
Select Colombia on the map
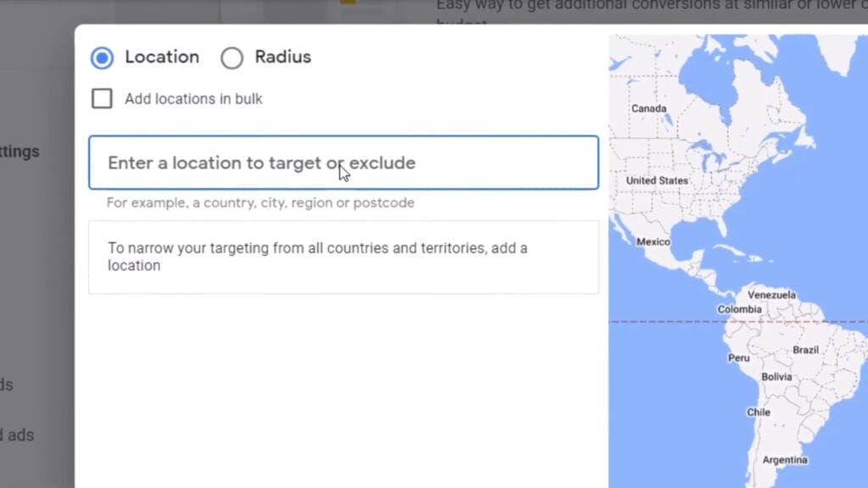738,309
